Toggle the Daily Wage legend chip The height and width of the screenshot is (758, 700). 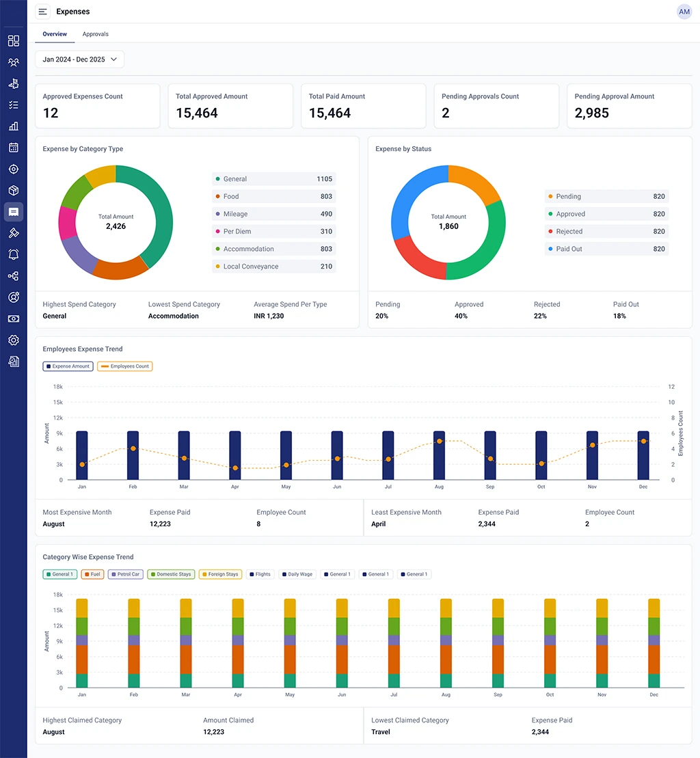[297, 574]
